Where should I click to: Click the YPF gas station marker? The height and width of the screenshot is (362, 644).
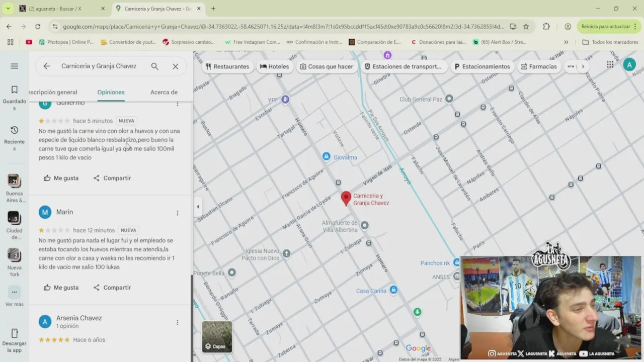tap(285, 100)
